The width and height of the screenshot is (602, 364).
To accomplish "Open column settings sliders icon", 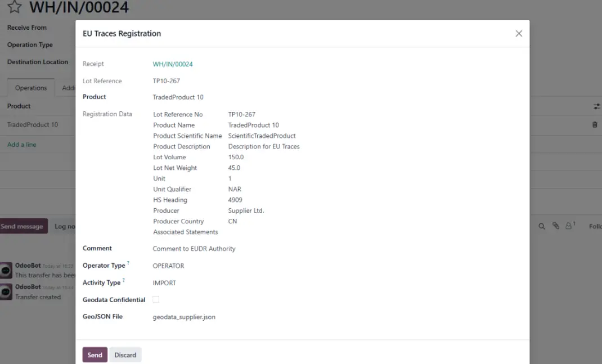I will (596, 106).
